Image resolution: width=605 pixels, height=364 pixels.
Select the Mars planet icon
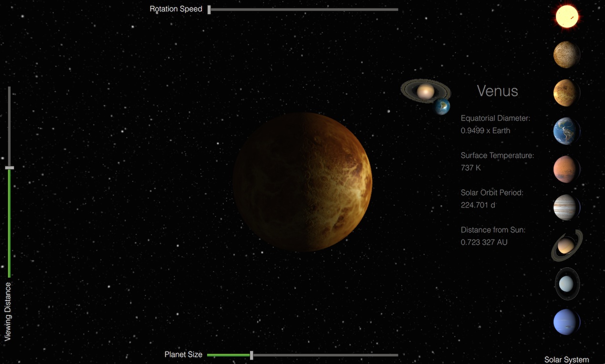pyautogui.click(x=567, y=169)
